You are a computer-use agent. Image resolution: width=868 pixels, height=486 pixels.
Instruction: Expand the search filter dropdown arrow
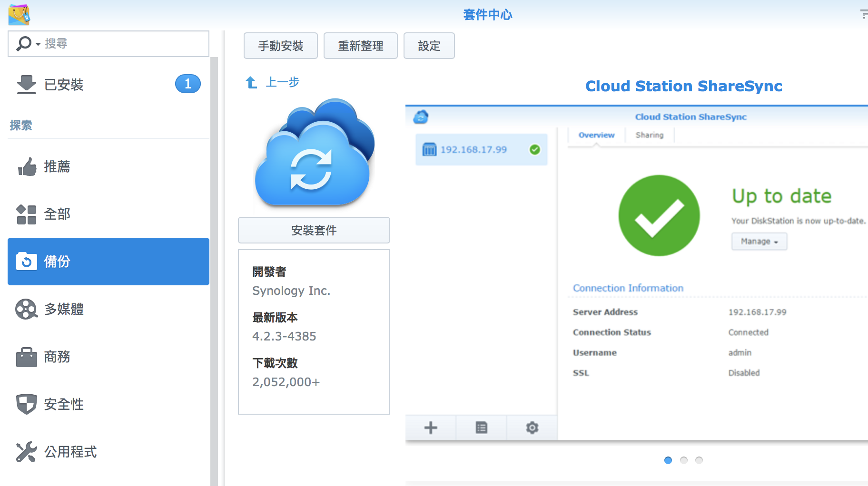click(38, 44)
